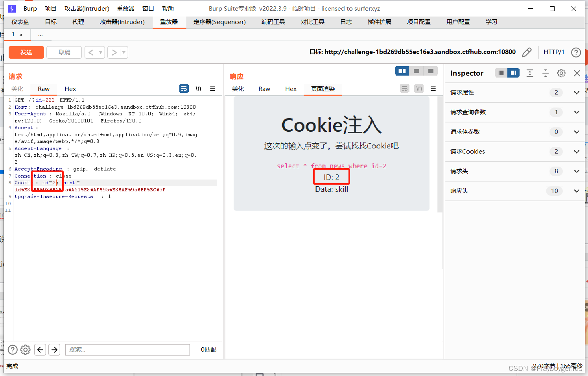Open the 帮助 menu
Screen dimensions: 588x376
(x=168, y=8)
